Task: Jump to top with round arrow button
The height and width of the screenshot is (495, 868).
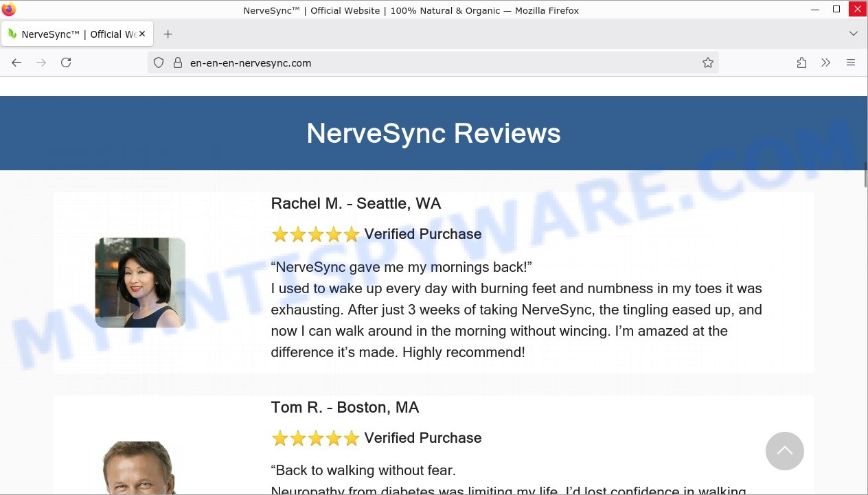Action: [785, 451]
